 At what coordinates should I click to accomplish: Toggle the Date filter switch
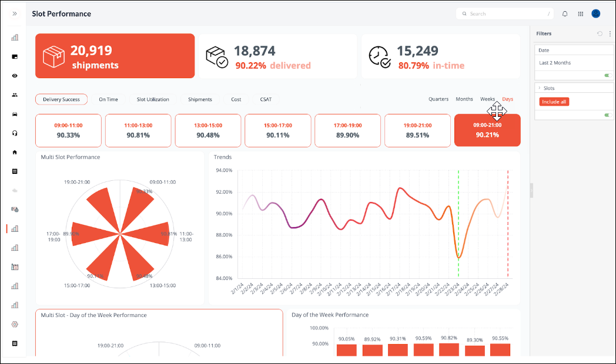(x=608, y=75)
